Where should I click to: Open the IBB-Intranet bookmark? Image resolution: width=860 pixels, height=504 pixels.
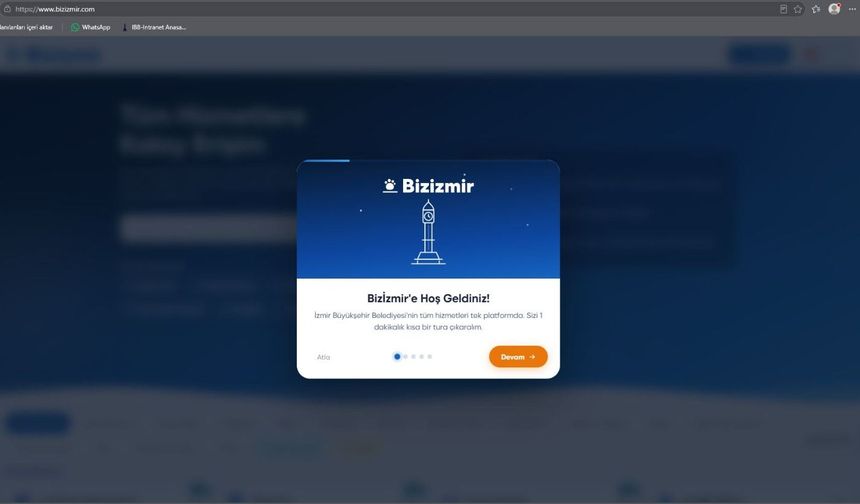[154, 27]
